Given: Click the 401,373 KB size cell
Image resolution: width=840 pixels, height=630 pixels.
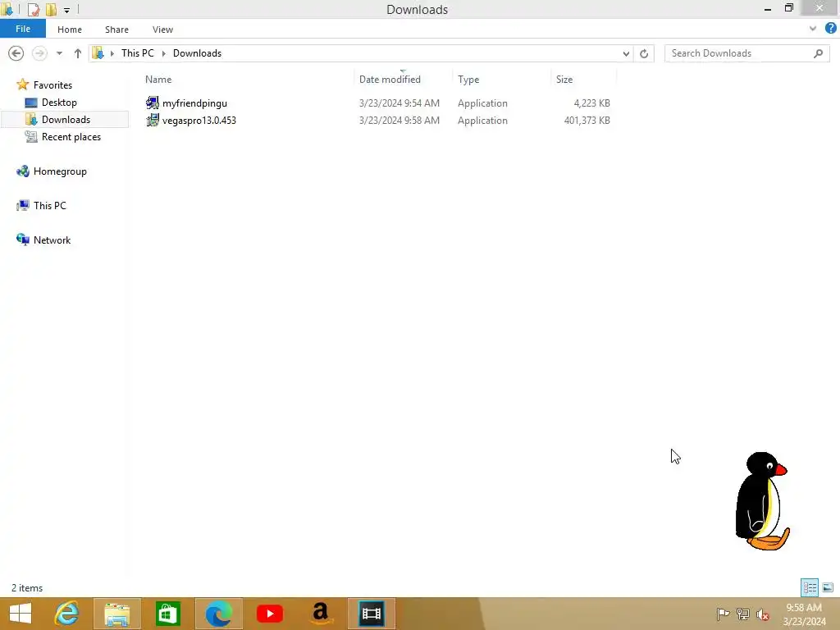Looking at the screenshot, I should [587, 120].
